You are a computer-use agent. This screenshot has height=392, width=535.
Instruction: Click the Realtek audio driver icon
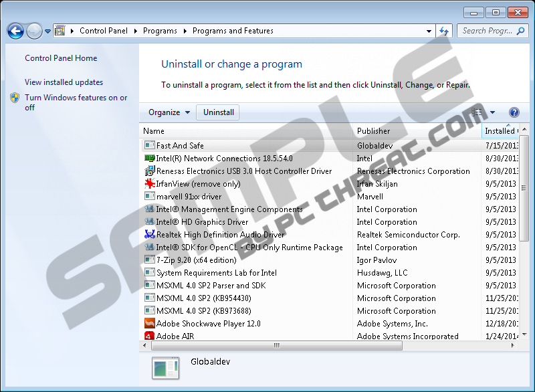(150, 235)
